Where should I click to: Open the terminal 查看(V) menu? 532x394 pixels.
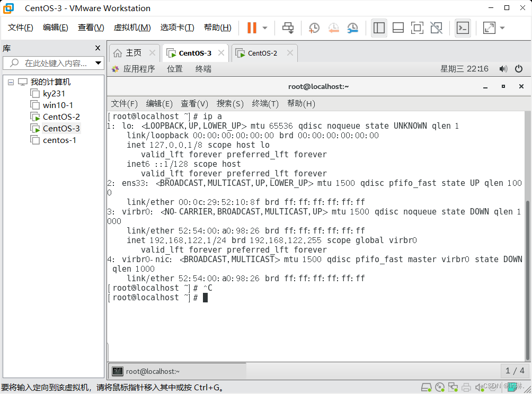[x=194, y=104]
